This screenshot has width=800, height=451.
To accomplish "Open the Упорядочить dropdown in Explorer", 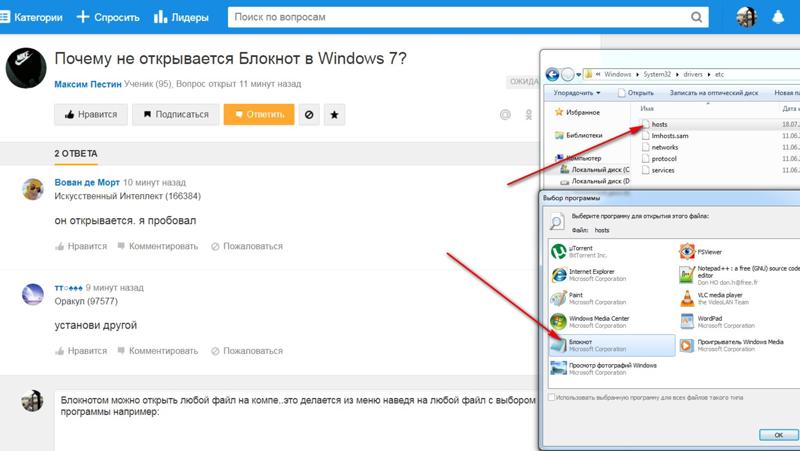I will [577, 93].
